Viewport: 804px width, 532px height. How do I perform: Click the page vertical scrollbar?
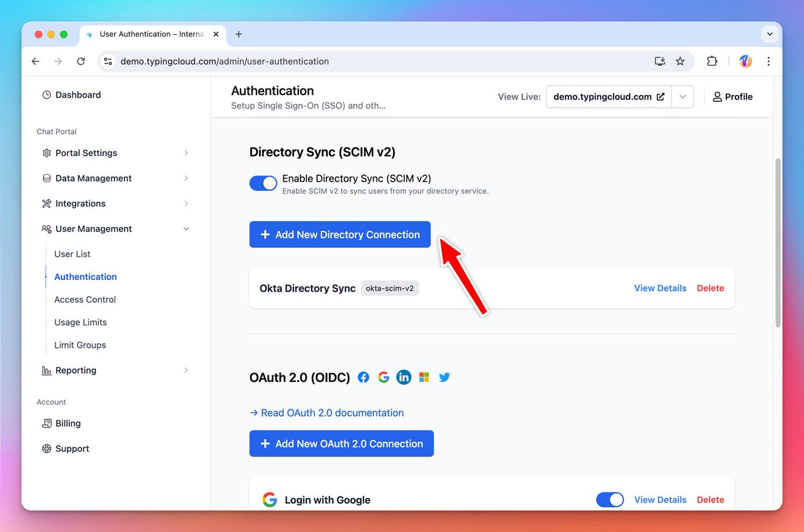pyautogui.click(x=778, y=243)
